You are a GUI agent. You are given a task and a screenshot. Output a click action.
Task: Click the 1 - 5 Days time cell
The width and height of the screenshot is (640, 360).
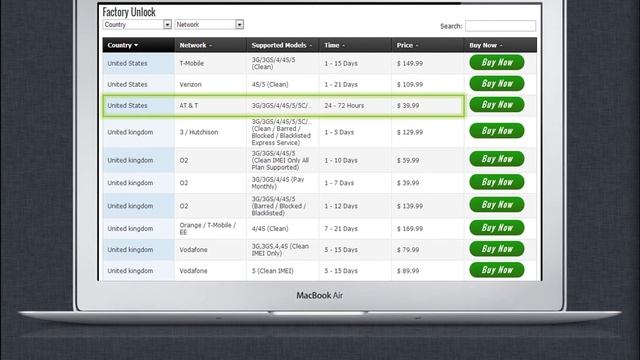[355, 132]
